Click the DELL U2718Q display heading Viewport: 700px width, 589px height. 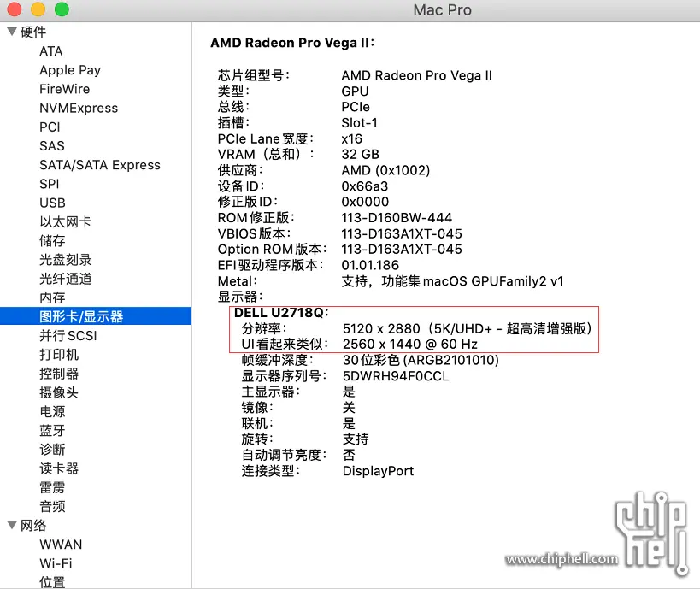click(281, 313)
